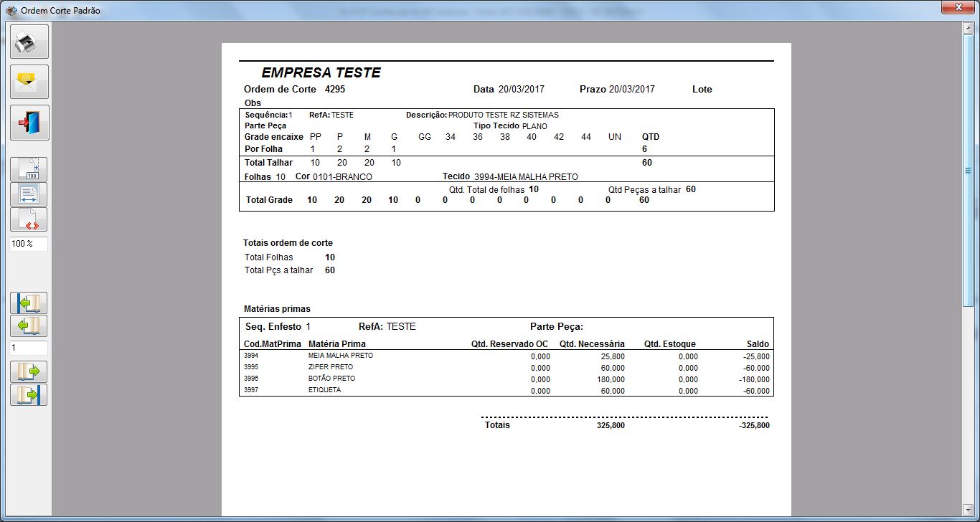Fit whole page in window icon
The width and height of the screenshot is (980, 522).
click(x=29, y=219)
